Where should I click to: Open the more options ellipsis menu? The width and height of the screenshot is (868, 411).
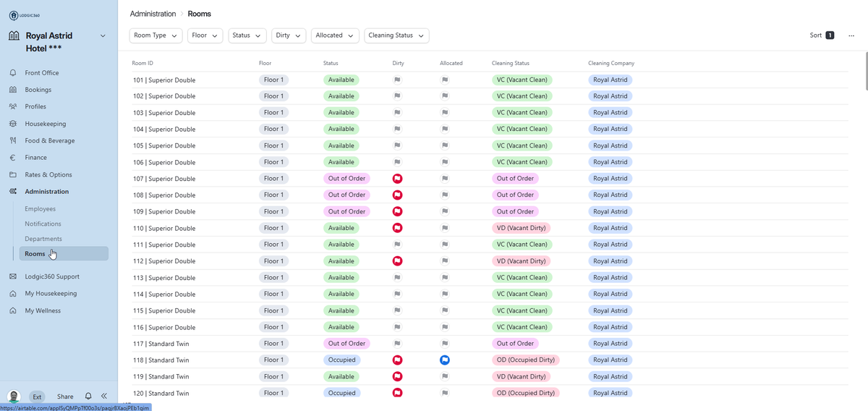point(851,35)
